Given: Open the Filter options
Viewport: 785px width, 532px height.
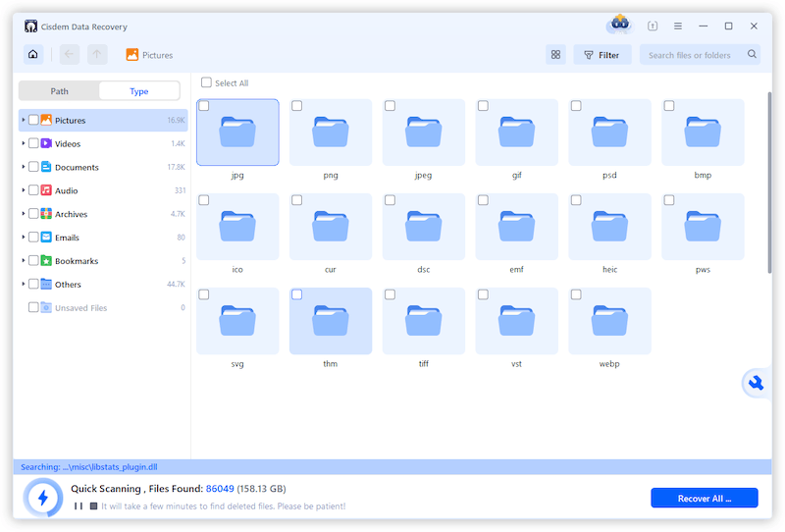Looking at the screenshot, I should point(602,55).
